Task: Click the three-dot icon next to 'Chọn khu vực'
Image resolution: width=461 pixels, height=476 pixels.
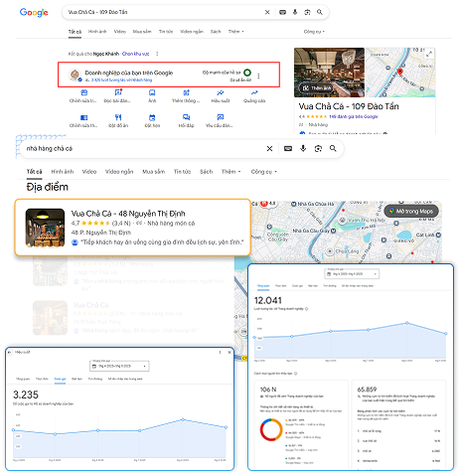Action: (157, 54)
